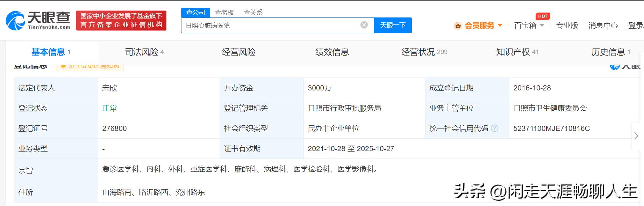Viewport: 644px width, 206px height.
Task: Switch to 查老板 search tab
Action: (x=224, y=13)
